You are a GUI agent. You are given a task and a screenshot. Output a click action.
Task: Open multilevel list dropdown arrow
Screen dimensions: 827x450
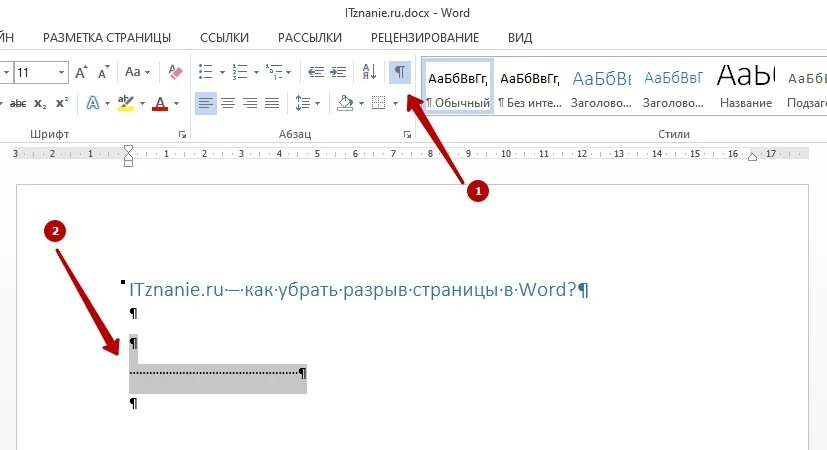289,72
